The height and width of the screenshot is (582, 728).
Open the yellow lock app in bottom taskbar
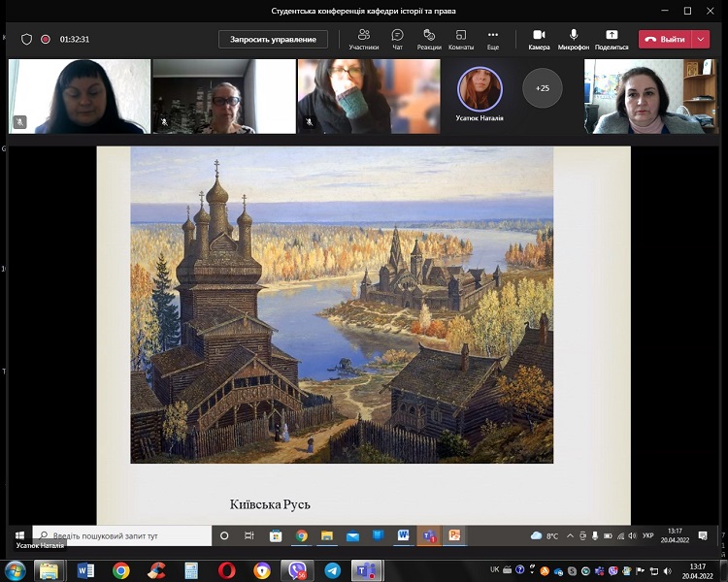click(262, 570)
